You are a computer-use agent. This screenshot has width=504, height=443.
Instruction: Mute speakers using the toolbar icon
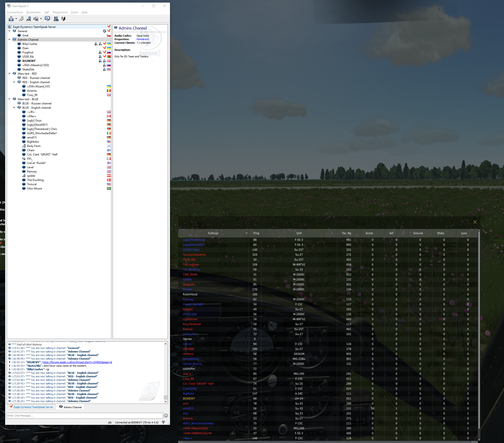point(36,19)
